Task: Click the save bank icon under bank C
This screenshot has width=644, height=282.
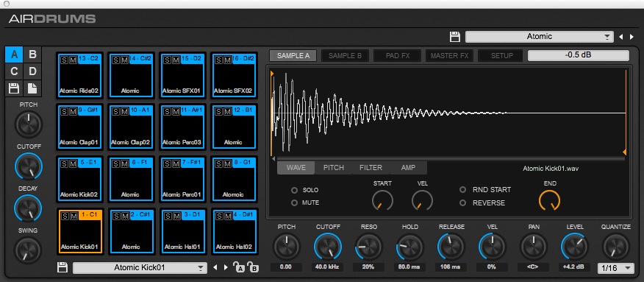Action: coord(14,88)
